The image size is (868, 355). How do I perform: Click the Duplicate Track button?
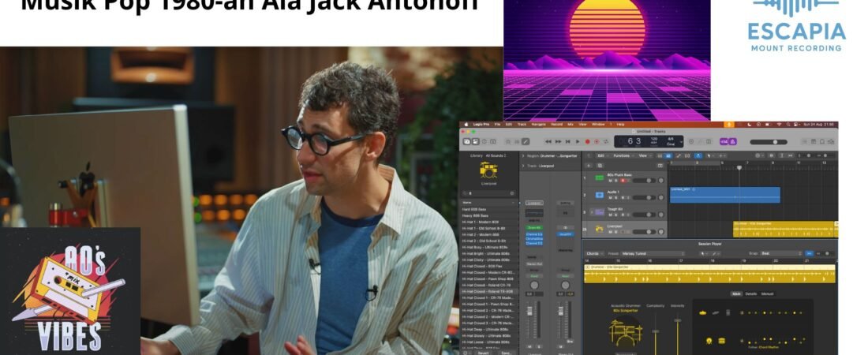(600, 166)
